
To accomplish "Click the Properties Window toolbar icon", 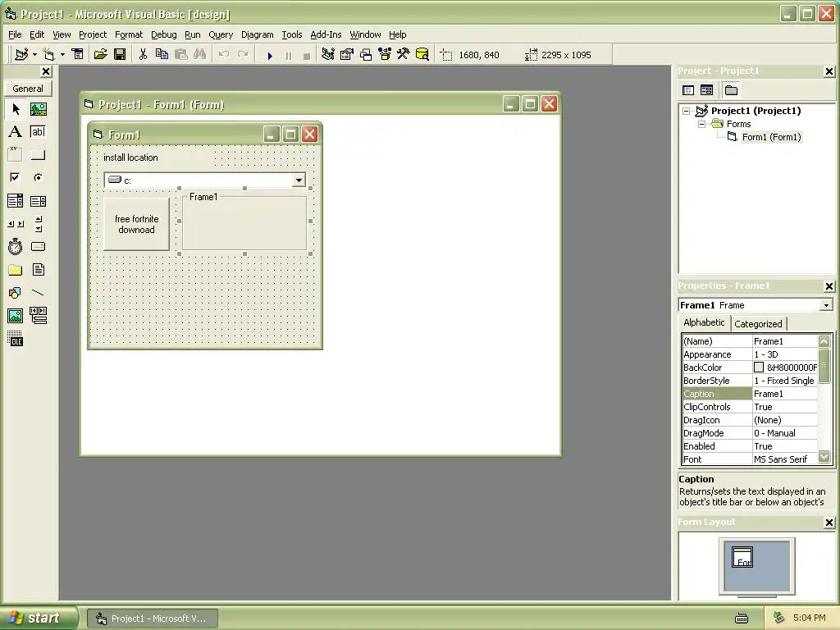I will pos(347,55).
